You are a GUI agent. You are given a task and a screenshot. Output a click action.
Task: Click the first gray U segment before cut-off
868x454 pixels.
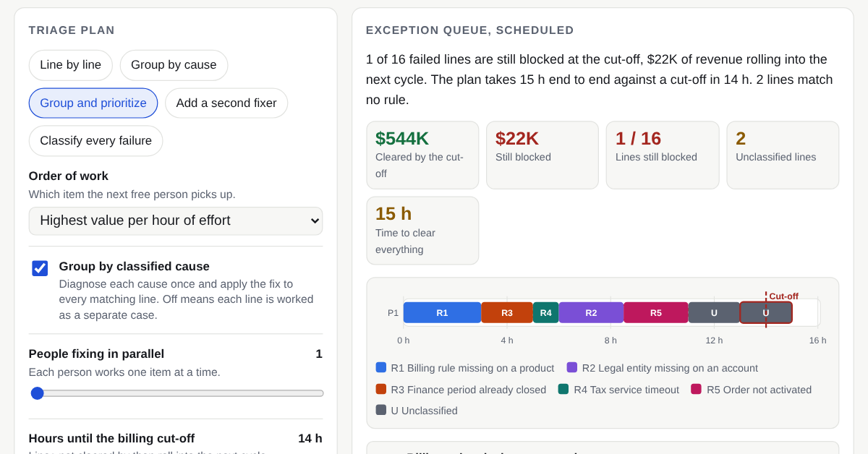pyautogui.click(x=714, y=313)
